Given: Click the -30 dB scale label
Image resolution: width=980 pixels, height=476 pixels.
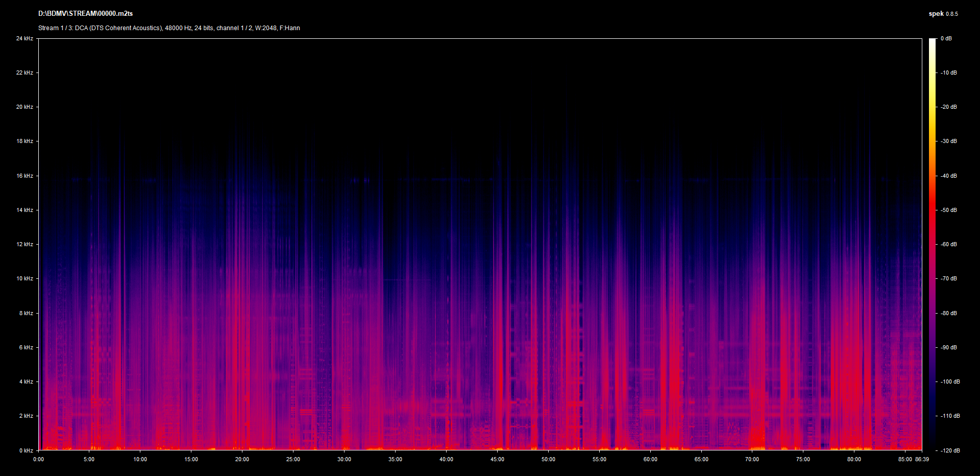Looking at the screenshot, I should point(949,141).
